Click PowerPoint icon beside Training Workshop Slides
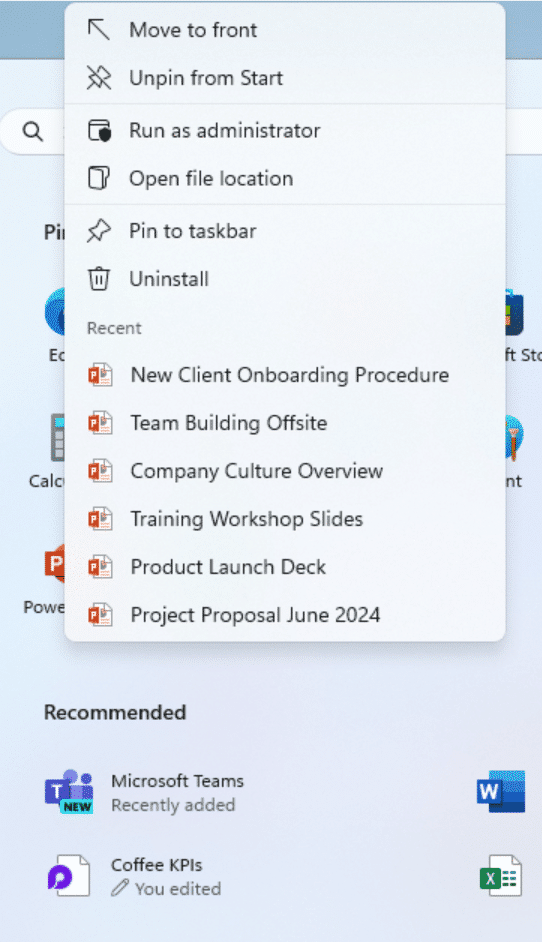This screenshot has height=942, width=542. [100, 519]
